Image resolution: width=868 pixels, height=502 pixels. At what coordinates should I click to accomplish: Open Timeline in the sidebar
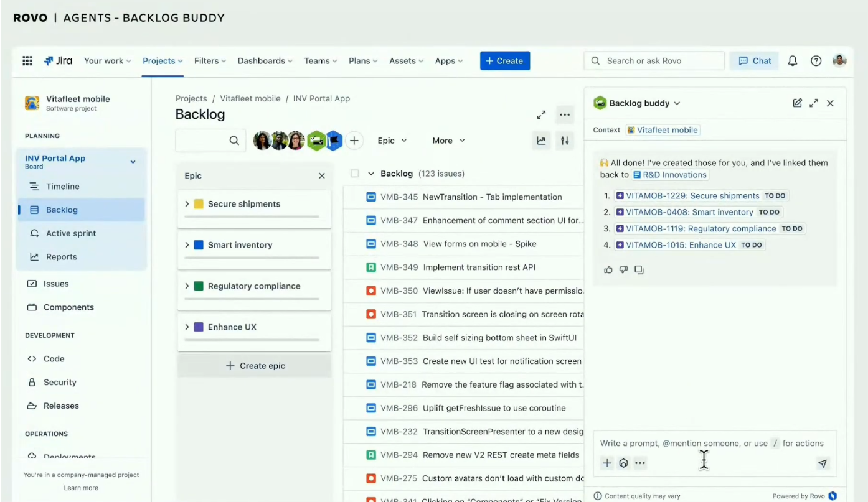click(81, 187)
